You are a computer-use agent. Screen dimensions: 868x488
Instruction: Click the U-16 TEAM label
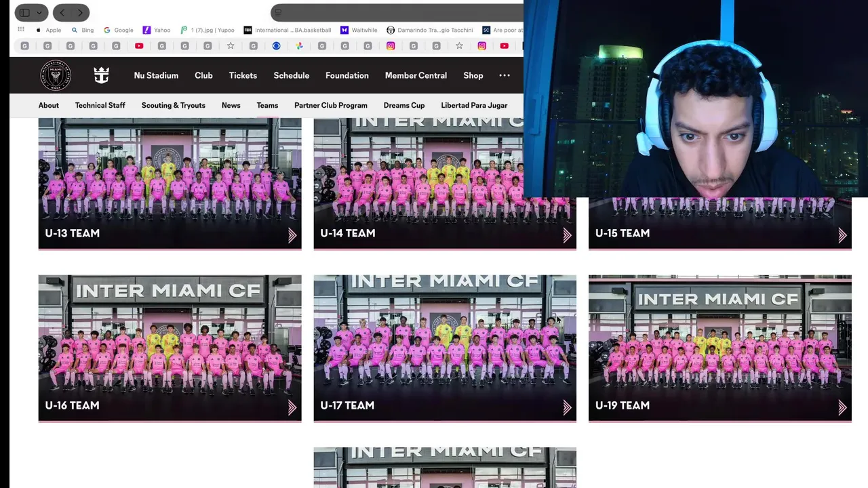tap(72, 405)
